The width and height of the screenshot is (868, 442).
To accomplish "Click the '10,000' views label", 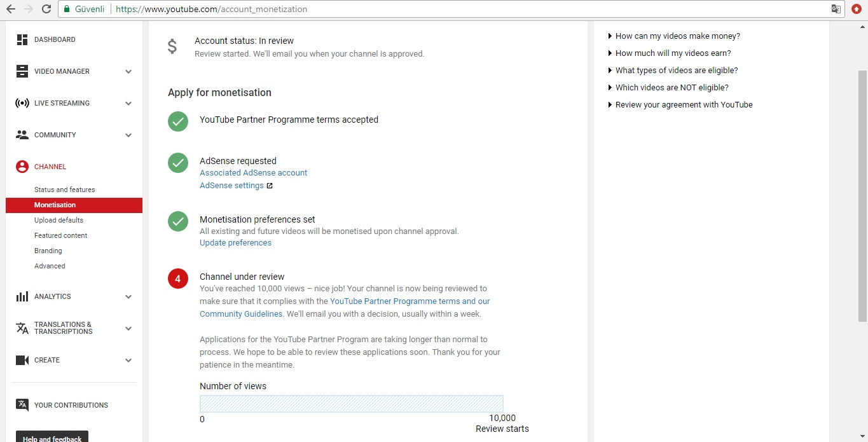I will (502, 418).
